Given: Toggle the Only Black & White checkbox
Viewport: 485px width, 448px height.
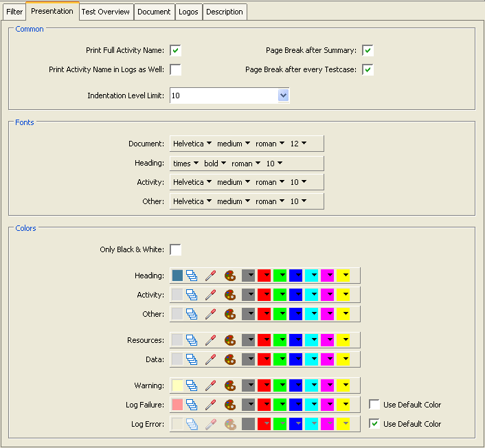Looking at the screenshot, I should click(x=176, y=249).
